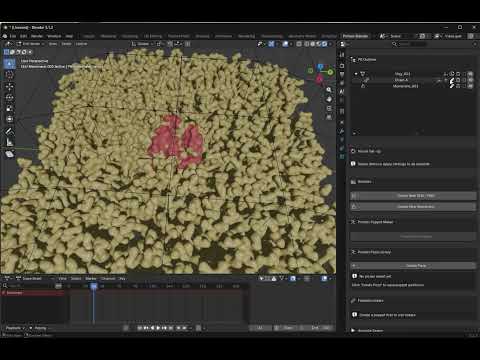Open the Global transform orientation dropdown
The height and width of the screenshot is (360, 480).
[x=143, y=44]
